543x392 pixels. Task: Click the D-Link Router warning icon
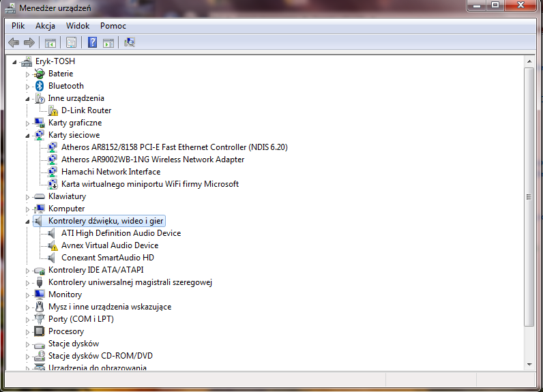coord(53,110)
